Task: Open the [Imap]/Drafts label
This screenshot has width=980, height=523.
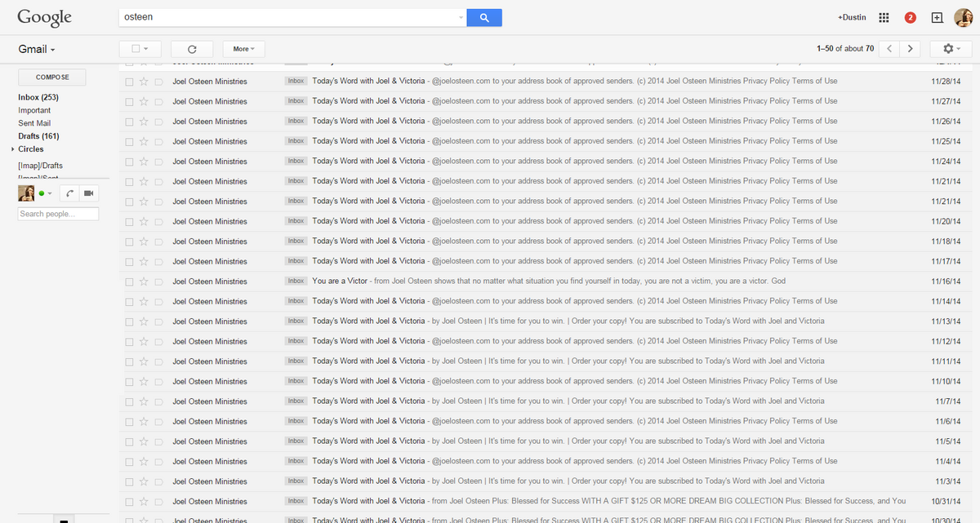Action: click(x=40, y=166)
